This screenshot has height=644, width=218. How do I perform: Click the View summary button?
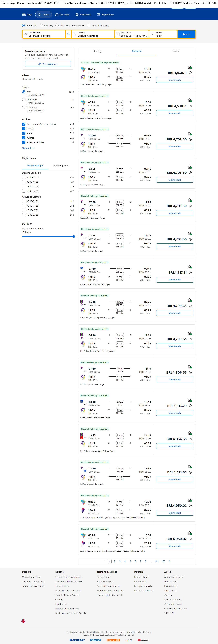pos(48,64)
